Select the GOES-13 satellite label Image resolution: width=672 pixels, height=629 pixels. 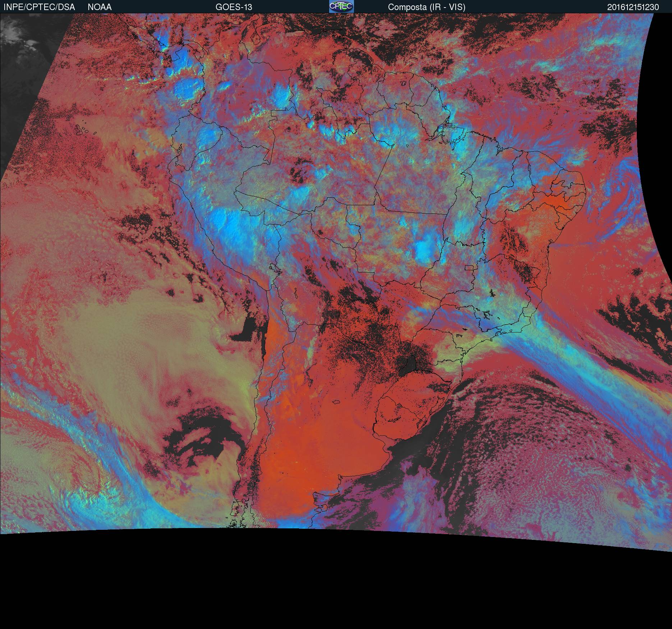(x=234, y=7)
